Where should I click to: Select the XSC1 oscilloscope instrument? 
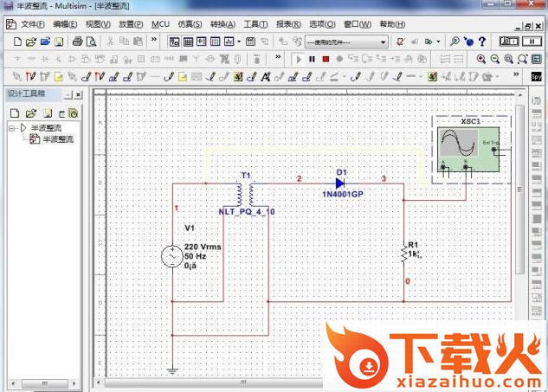click(x=468, y=150)
